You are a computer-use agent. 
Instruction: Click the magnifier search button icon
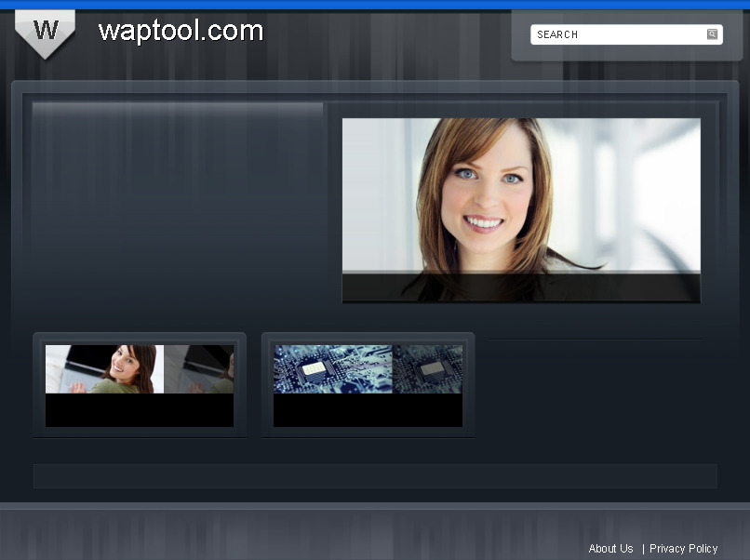712,34
